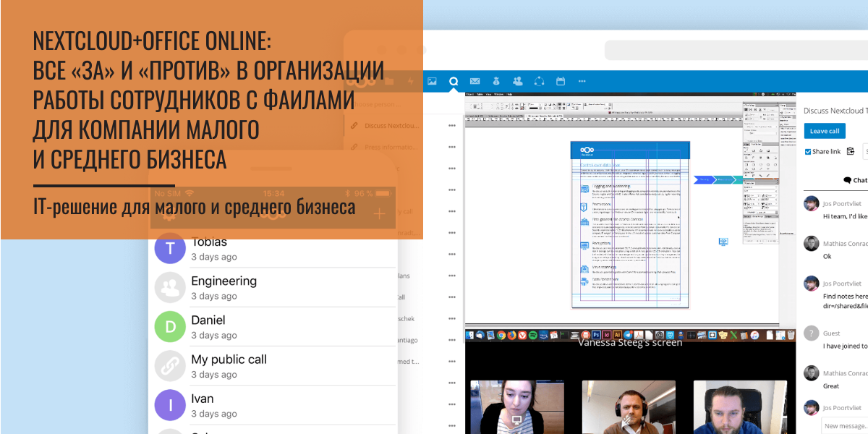The width and height of the screenshot is (868, 434).
Task: Open the three-dot more apps menu in toolbar
Action: [x=582, y=81]
